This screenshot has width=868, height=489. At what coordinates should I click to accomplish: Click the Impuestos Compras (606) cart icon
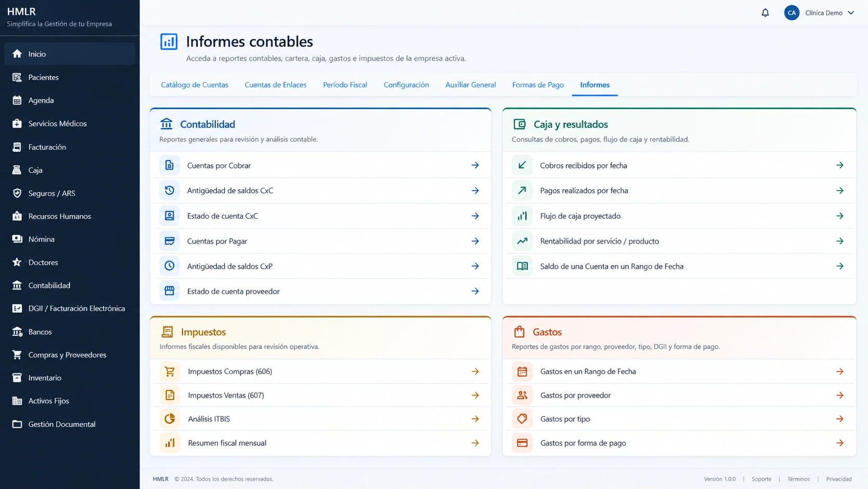170,372
